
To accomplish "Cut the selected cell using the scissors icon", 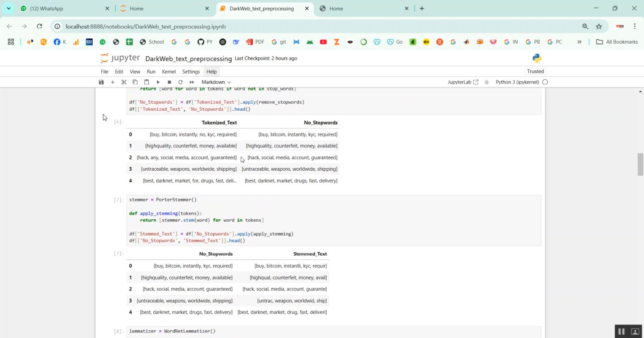I will 124,82.
